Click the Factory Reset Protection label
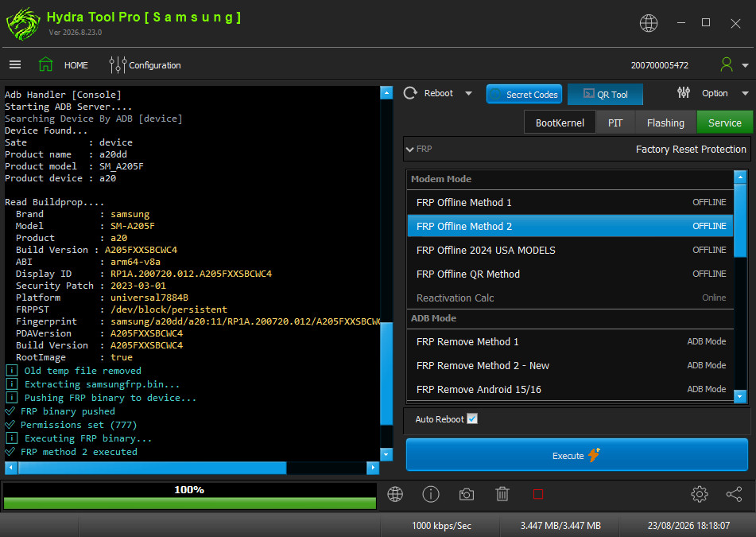Screen dimensions: 756x537 point(691,150)
